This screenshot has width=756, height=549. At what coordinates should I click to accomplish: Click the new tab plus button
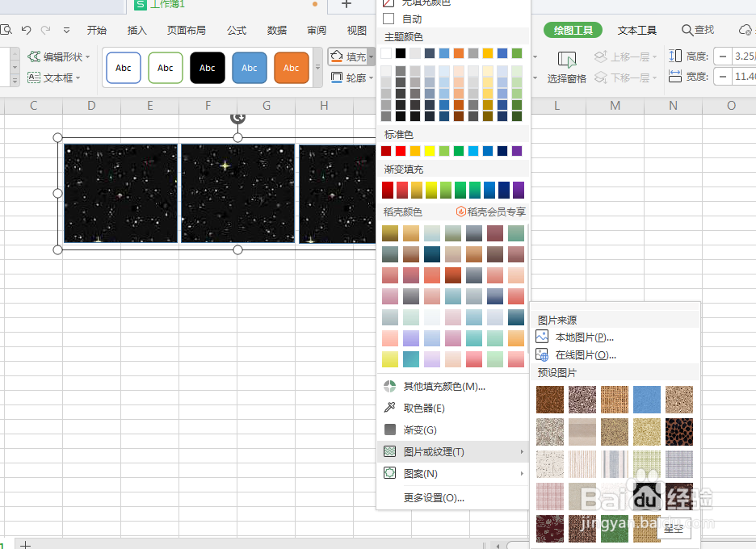click(346, 4)
